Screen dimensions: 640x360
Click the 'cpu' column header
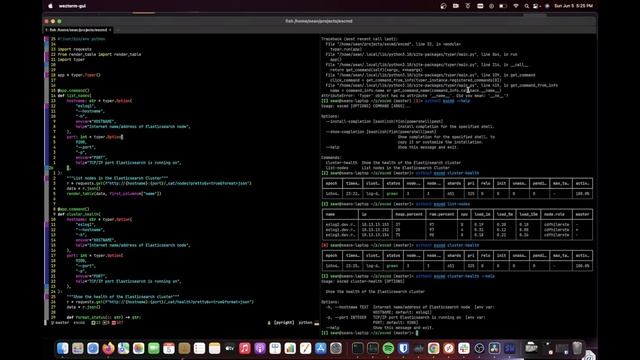464,214
